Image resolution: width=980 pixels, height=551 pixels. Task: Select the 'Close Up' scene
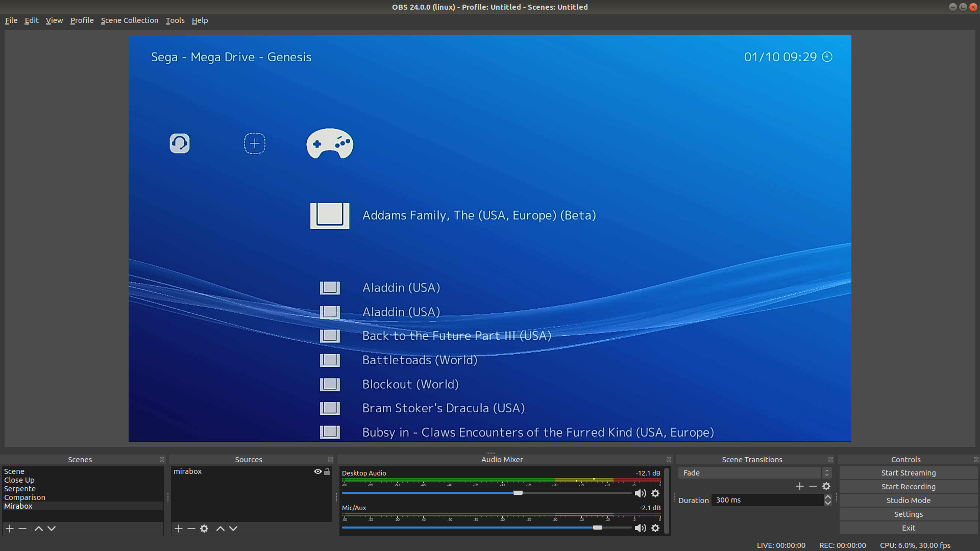[83, 480]
